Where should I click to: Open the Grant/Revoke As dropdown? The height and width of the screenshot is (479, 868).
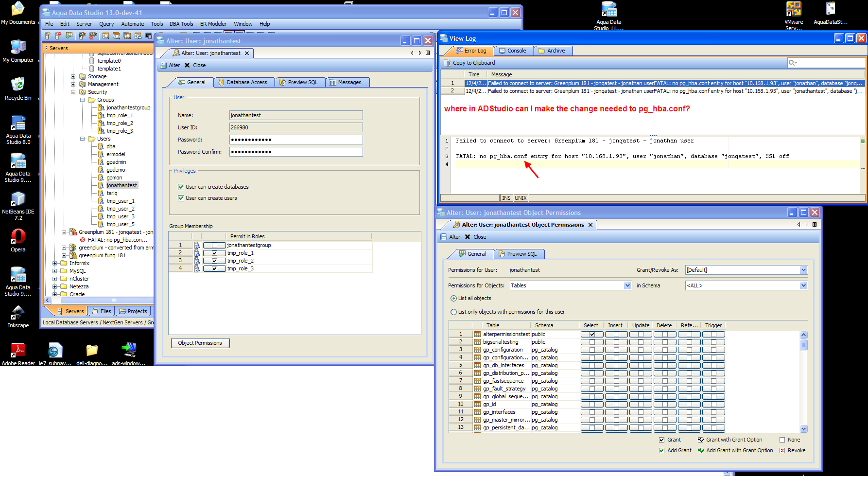point(803,270)
